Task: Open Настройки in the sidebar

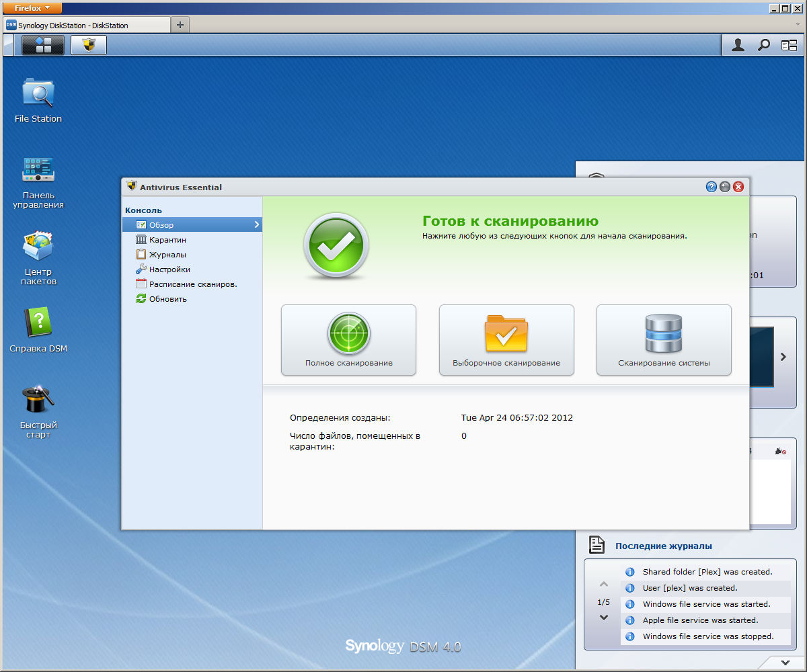Action: (x=192, y=269)
